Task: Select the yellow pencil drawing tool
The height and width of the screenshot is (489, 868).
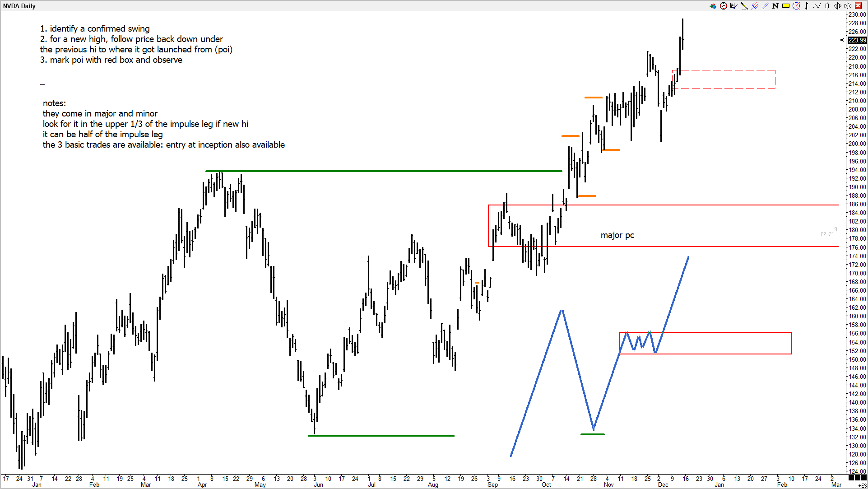Action: [x=744, y=6]
